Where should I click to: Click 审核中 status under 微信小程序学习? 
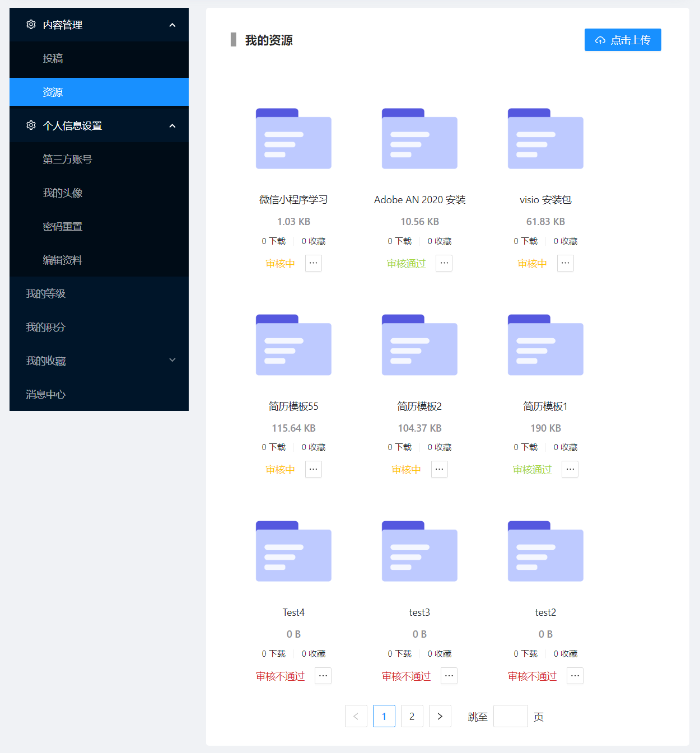(x=280, y=264)
